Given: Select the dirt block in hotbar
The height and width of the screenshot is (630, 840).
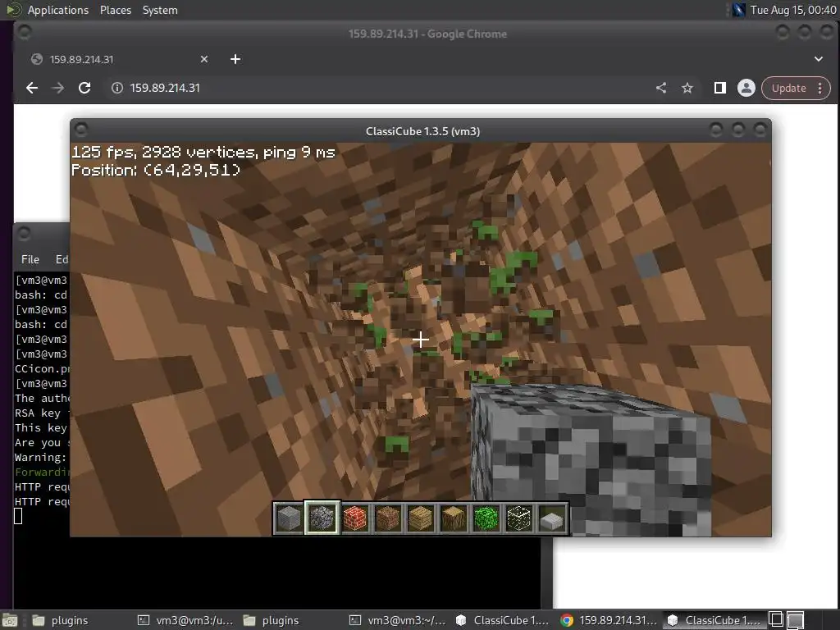Looking at the screenshot, I should pyautogui.click(x=388, y=518).
